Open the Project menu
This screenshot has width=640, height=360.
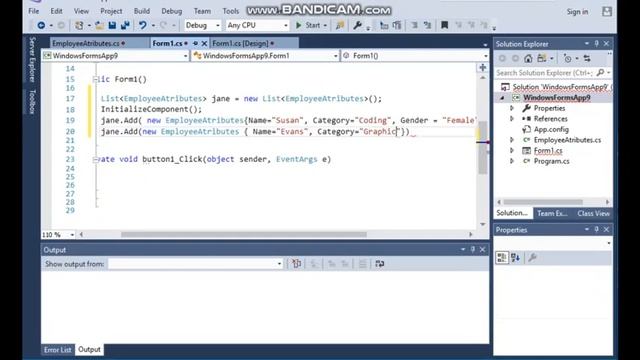[111, 11]
